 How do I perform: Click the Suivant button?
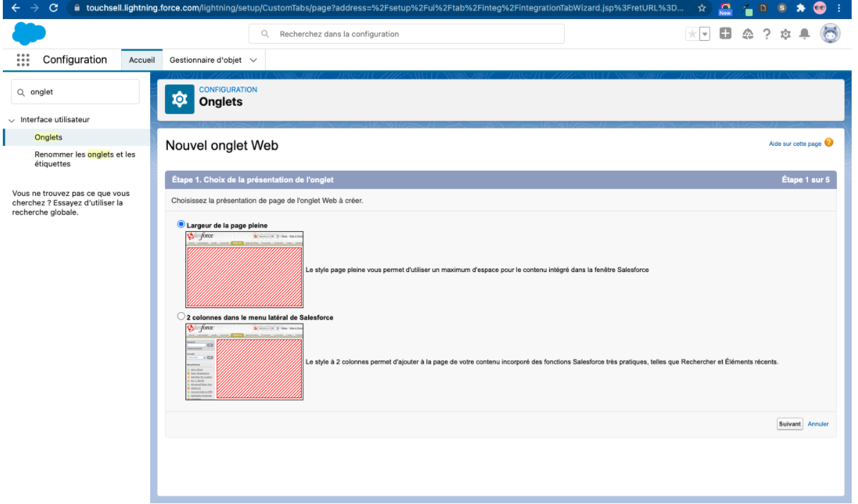790,424
